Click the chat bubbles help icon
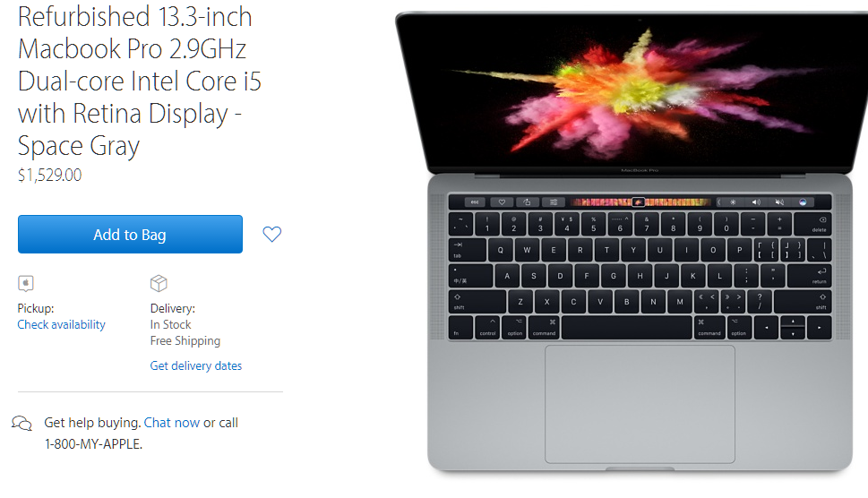 coord(22,424)
